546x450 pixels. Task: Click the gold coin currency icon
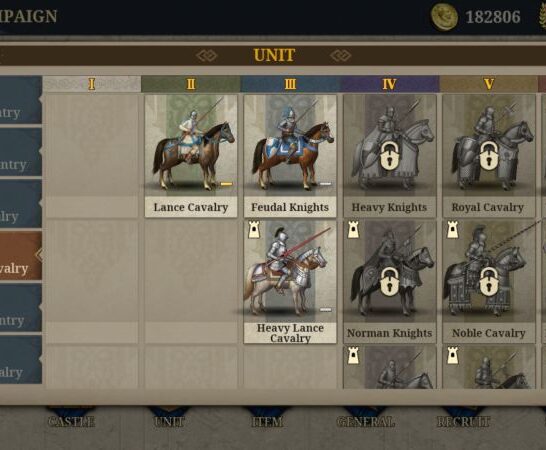click(x=444, y=17)
